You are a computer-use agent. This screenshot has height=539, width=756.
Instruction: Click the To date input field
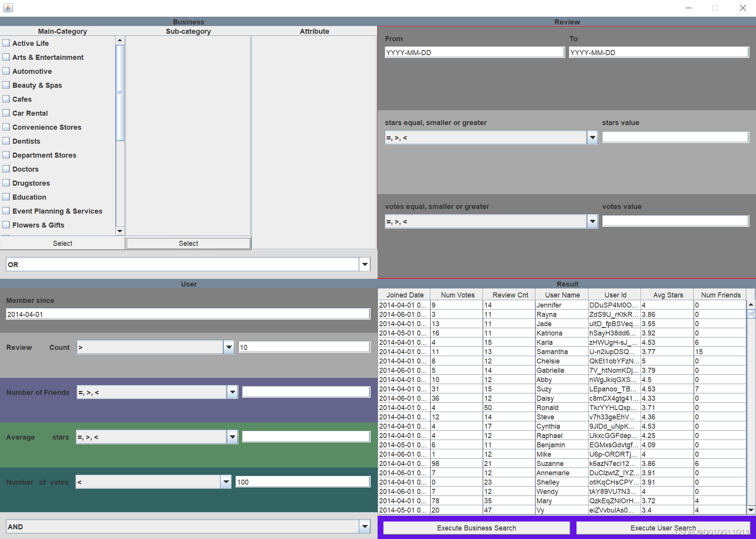(x=659, y=52)
